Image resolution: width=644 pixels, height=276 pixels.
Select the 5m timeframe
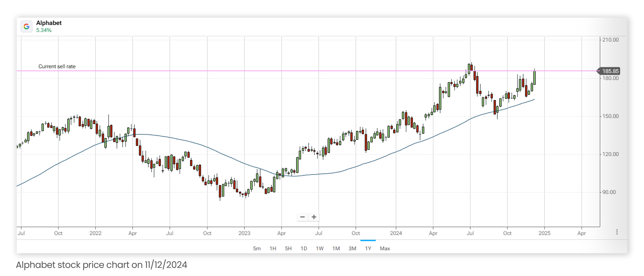coord(257,248)
